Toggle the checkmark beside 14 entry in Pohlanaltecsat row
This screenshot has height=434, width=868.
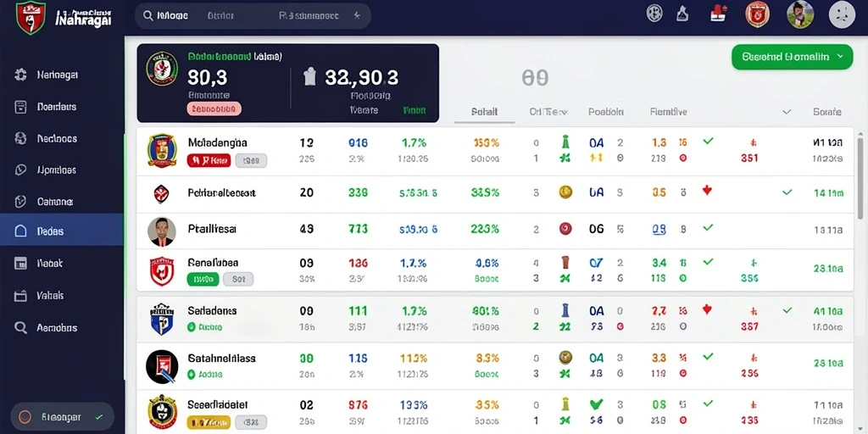[787, 192]
